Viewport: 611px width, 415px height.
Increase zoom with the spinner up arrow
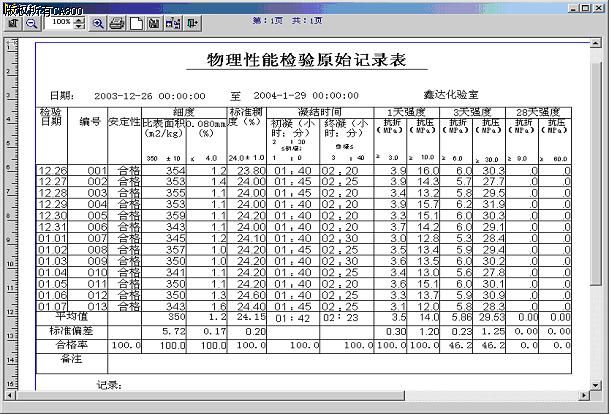click(x=81, y=17)
